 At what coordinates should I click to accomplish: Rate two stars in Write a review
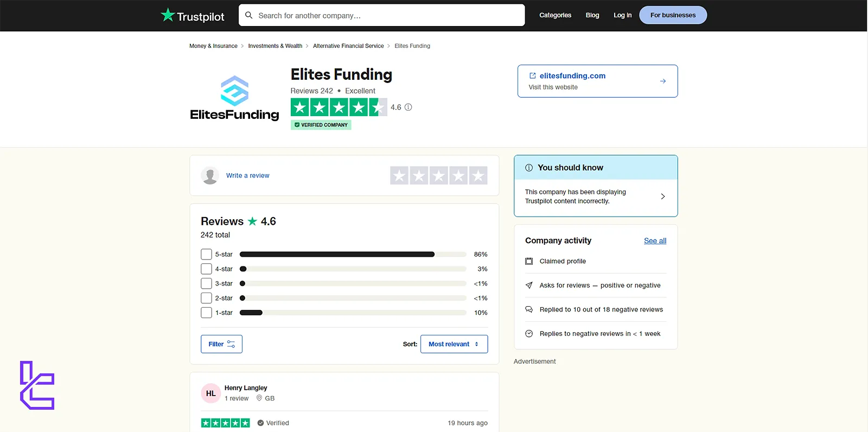(419, 175)
